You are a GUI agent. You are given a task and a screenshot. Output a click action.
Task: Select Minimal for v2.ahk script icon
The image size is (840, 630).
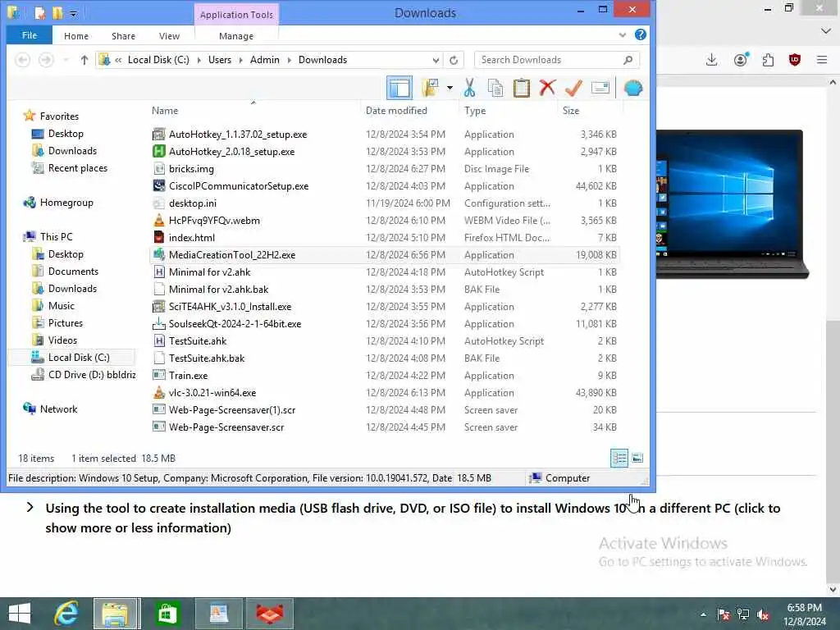click(158, 272)
